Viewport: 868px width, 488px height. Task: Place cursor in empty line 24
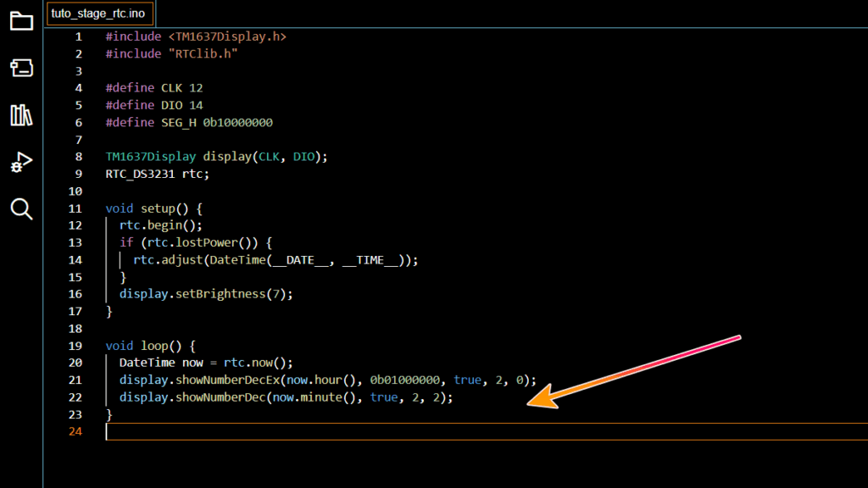[x=487, y=431]
